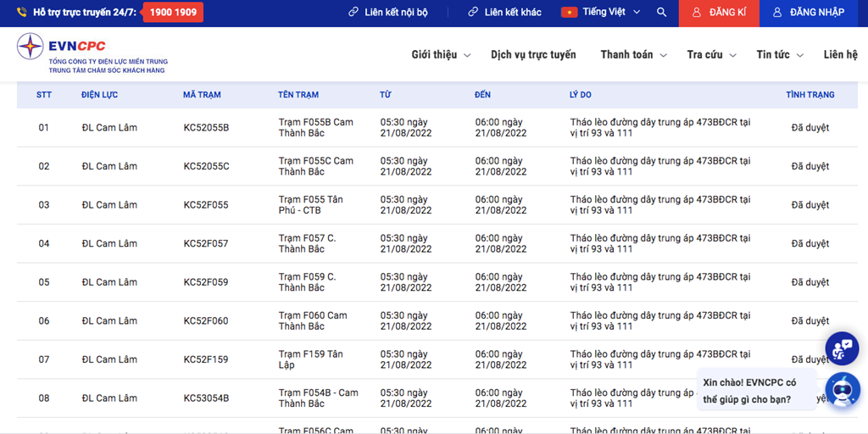The height and width of the screenshot is (434, 868).
Task: Go to Dịch vụ trực tuyến
Action: [x=533, y=55]
